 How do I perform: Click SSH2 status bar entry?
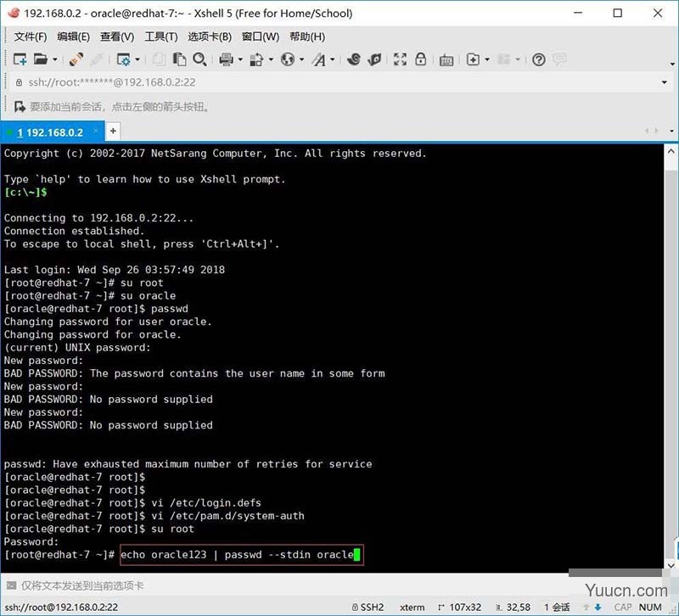tap(368, 608)
